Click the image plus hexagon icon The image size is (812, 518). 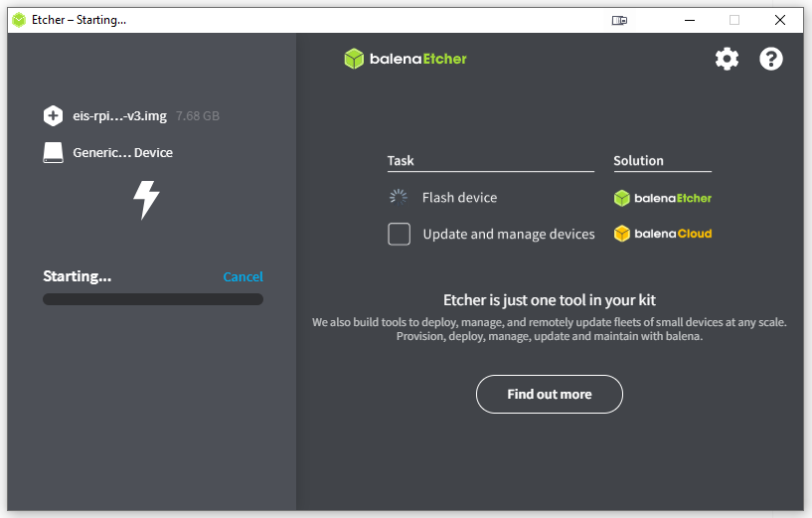pyautogui.click(x=53, y=116)
